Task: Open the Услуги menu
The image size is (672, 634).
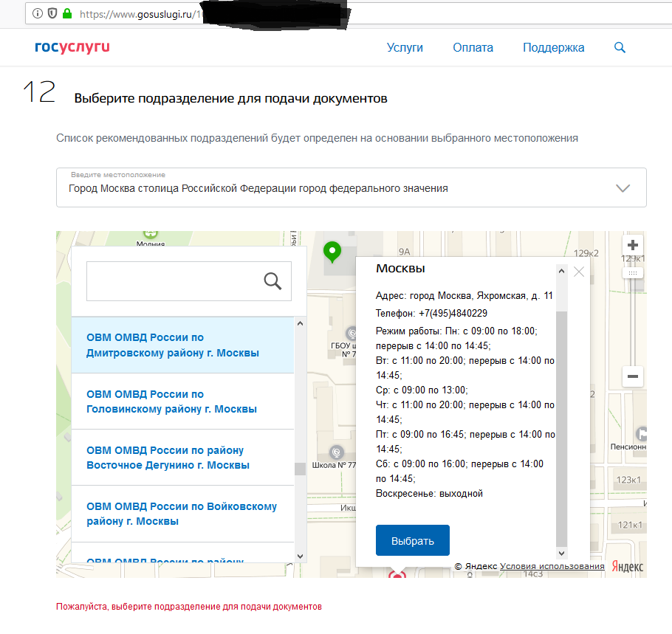Action: point(405,47)
